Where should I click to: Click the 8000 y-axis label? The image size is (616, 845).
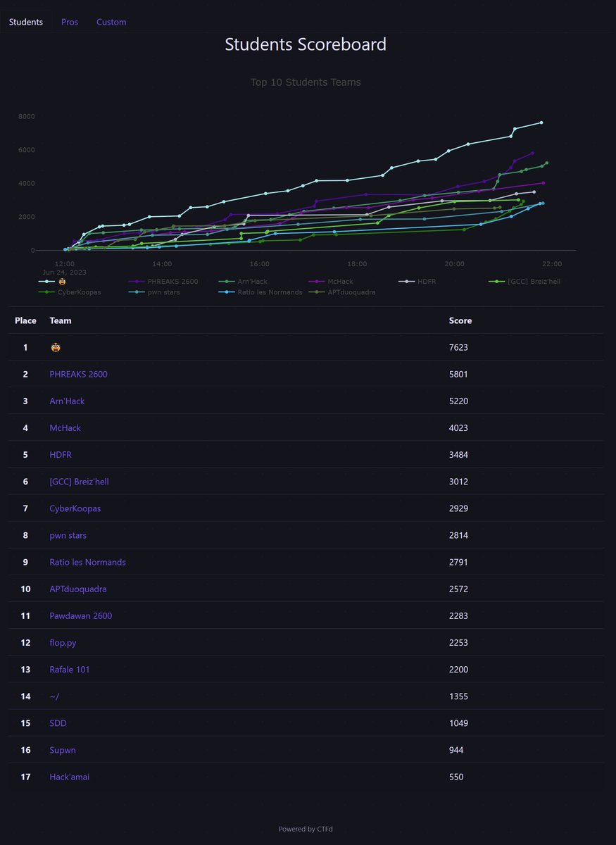(25, 116)
